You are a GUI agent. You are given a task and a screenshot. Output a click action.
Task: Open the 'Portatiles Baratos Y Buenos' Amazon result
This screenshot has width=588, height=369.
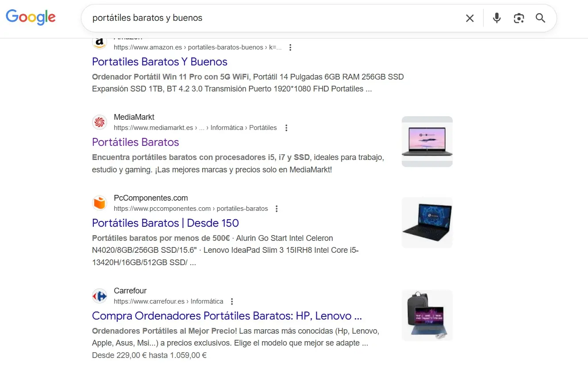pos(159,62)
